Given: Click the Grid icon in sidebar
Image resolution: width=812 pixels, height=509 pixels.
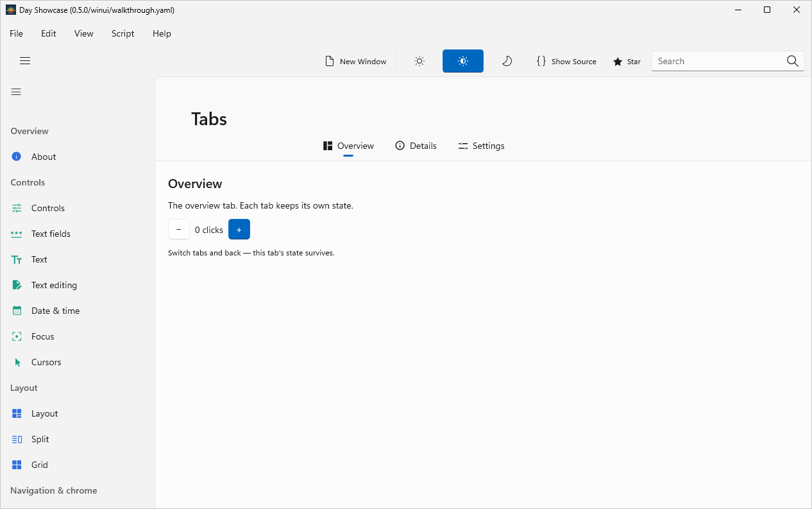Looking at the screenshot, I should tap(17, 465).
